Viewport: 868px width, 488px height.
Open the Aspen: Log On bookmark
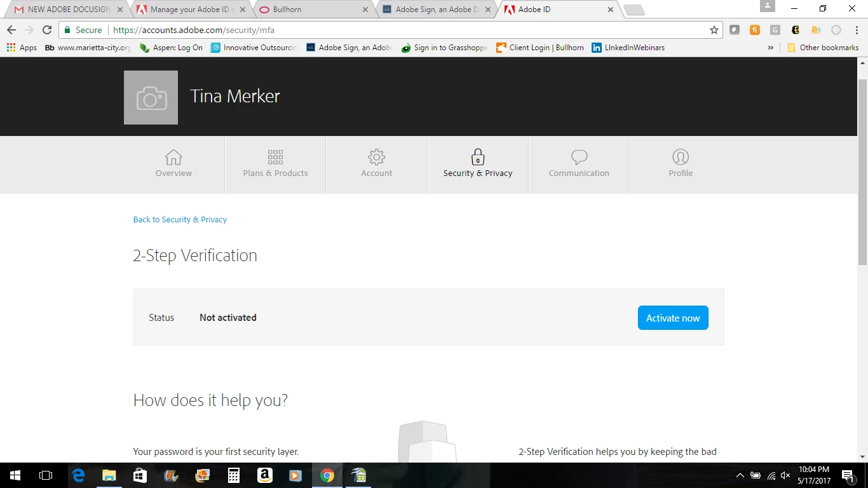pyautogui.click(x=171, y=48)
